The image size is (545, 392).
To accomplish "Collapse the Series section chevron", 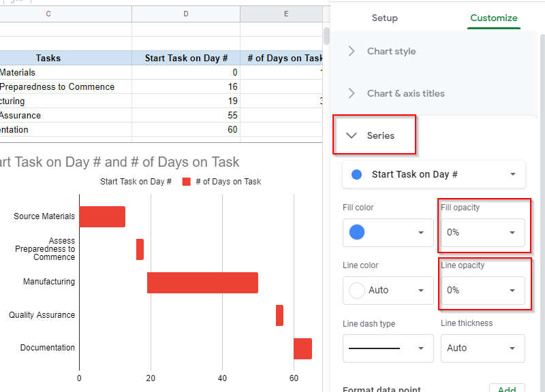I will 352,135.
